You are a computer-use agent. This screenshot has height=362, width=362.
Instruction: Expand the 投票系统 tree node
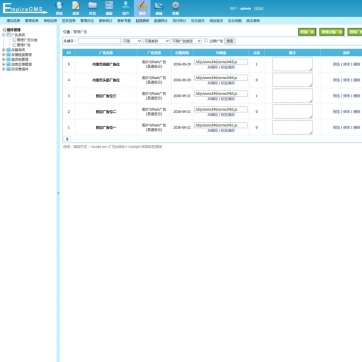[4, 49]
